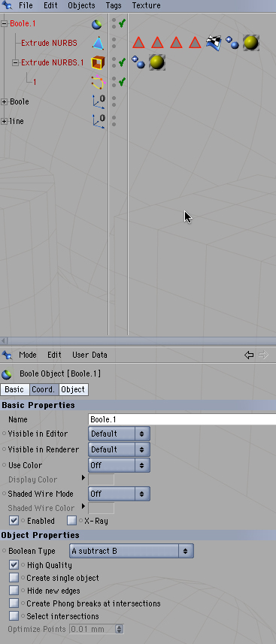This screenshot has width=276, height=644.
Task: Click Object Manager pin icon beside File
Action: click(7, 5)
